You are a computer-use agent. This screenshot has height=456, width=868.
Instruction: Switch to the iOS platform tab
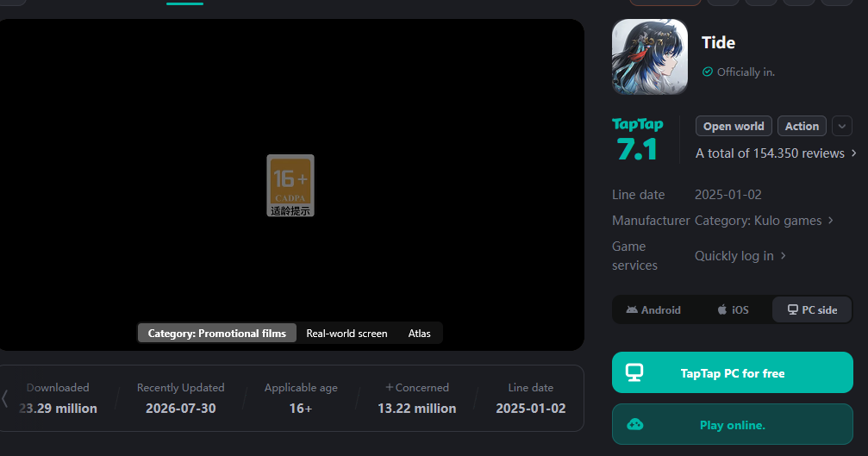click(733, 310)
